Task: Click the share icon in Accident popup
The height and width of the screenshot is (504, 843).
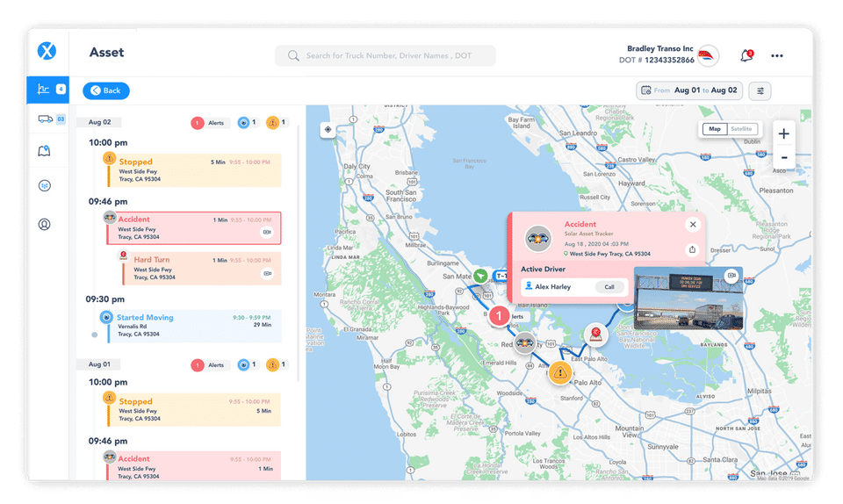Action: tap(693, 249)
